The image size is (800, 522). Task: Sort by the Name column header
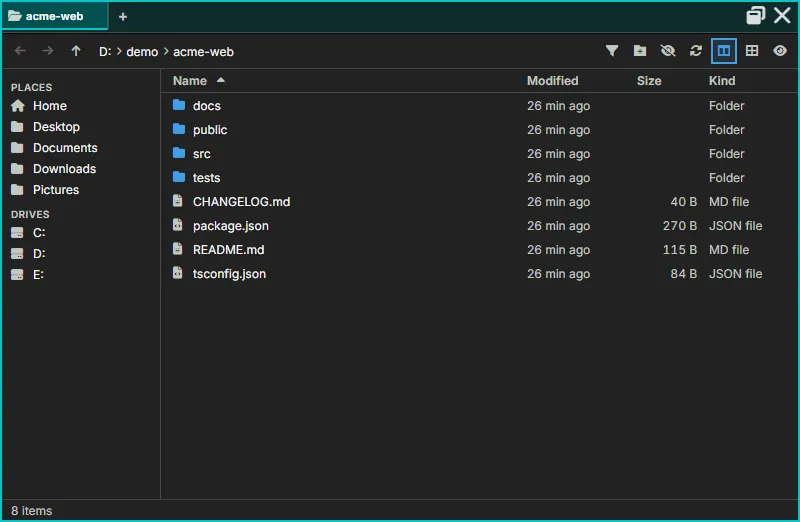190,81
